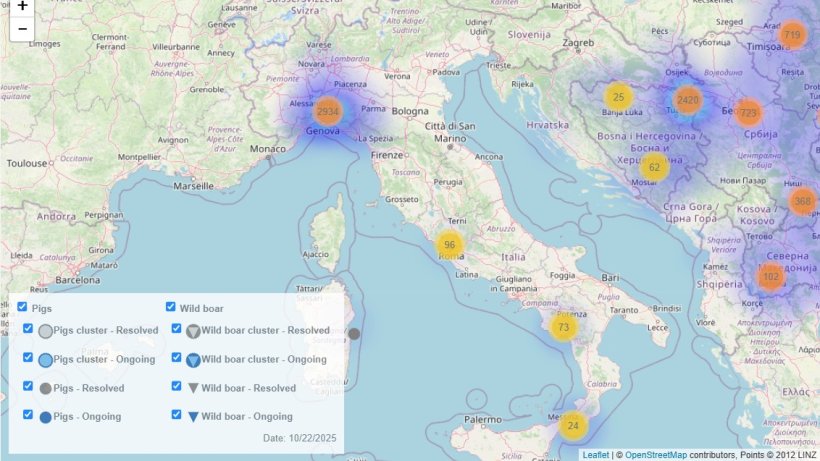Click the 24 cluster marker near Messina
The height and width of the screenshot is (461, 820).
(x=573, y=425)
